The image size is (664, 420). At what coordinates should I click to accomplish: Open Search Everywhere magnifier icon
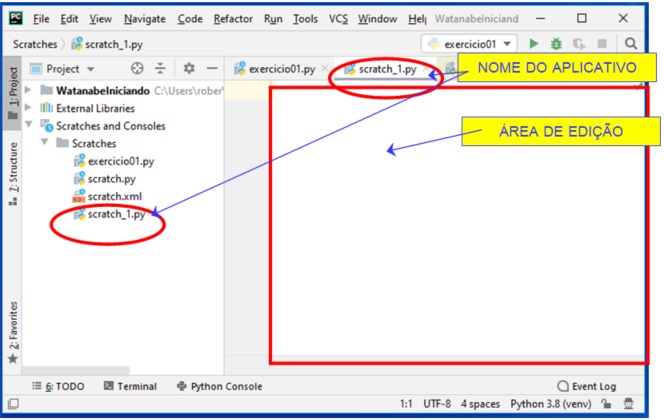coord(631,44)
